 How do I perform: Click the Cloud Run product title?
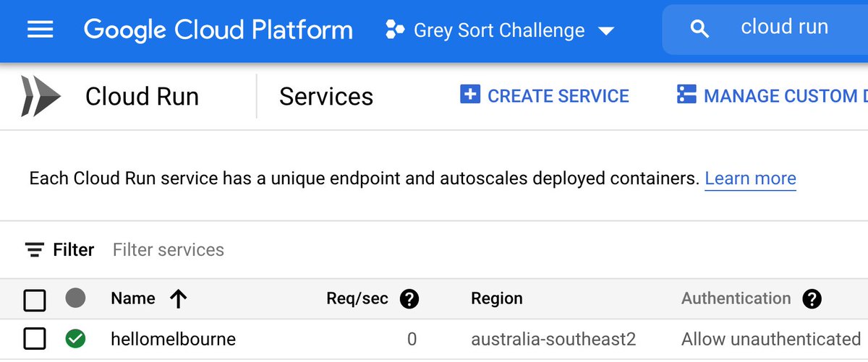(142, 96)
